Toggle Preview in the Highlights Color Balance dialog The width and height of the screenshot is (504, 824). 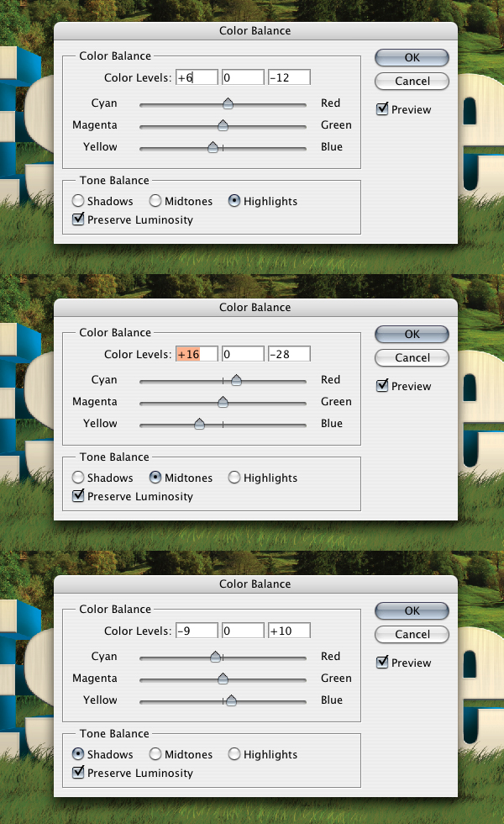click(x=382, y=108)
